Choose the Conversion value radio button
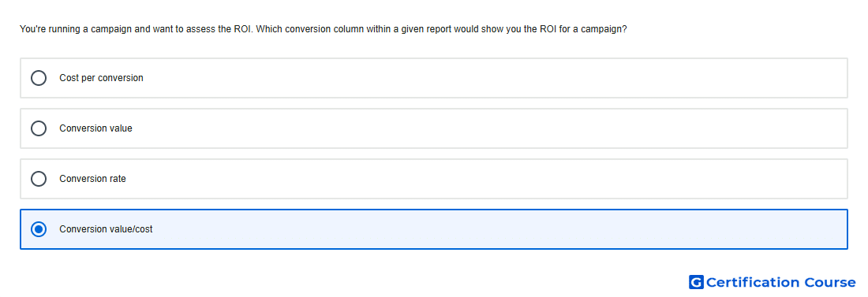868x297 pixels. [x=39, y=128]
